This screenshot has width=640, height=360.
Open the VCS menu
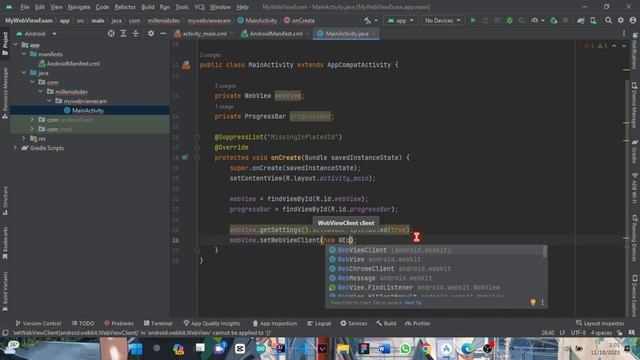pyautogui.click(x=199, y=7)
